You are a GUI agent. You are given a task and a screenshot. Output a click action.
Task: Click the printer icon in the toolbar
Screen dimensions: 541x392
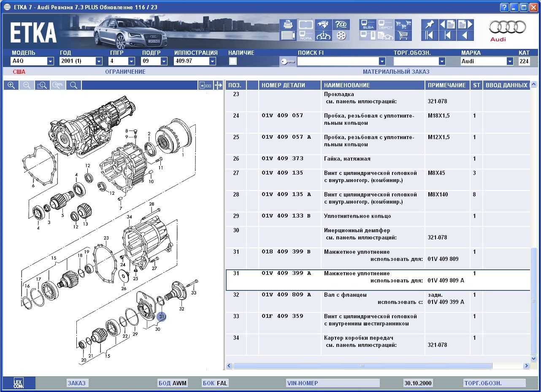click(288, 24)
